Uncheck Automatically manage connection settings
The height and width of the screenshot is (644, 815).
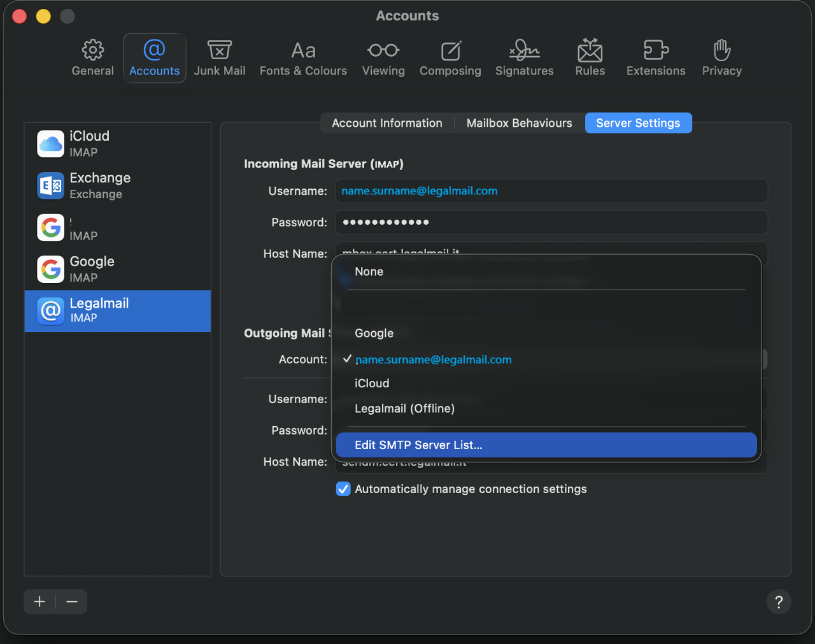[343, 489]
